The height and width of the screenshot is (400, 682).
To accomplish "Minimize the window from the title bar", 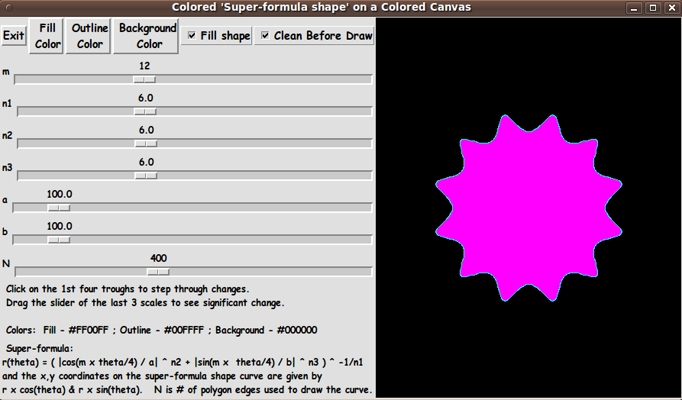I will (x=634, y=7).
